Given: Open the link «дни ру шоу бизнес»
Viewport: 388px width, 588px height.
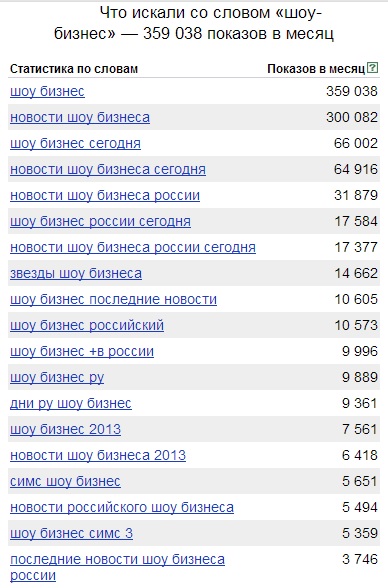Looking at the screenshot, I should pos(71,404).
